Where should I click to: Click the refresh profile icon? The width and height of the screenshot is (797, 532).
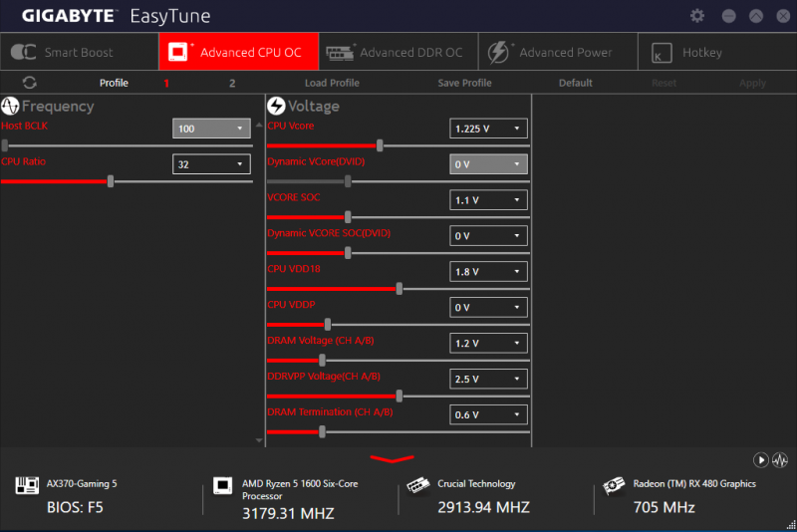pos(30,83)
